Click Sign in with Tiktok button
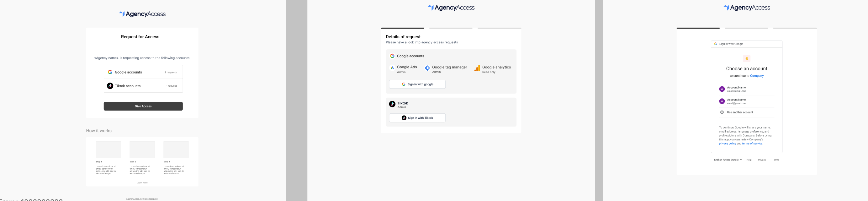Viewport: 868px width, 201px height. (417, 118)
